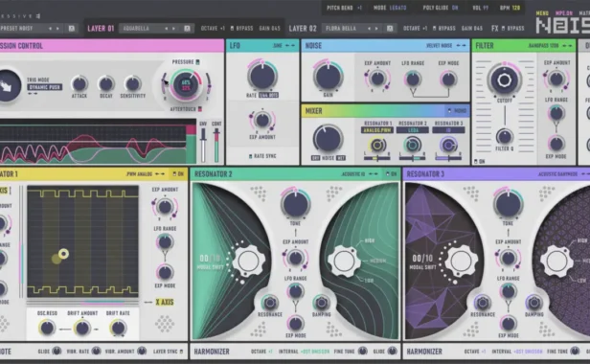Image resolution: width=590 pixels, height=364 pixels.
Task: Select the Layer 02 tab
Action: (x=303, y=28)
